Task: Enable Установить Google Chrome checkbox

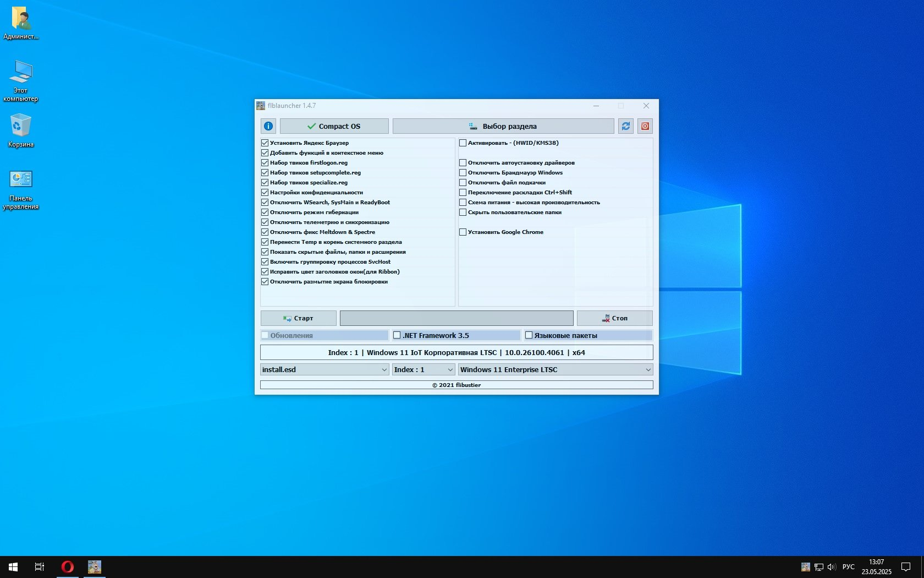Action: tap(463, 232)
